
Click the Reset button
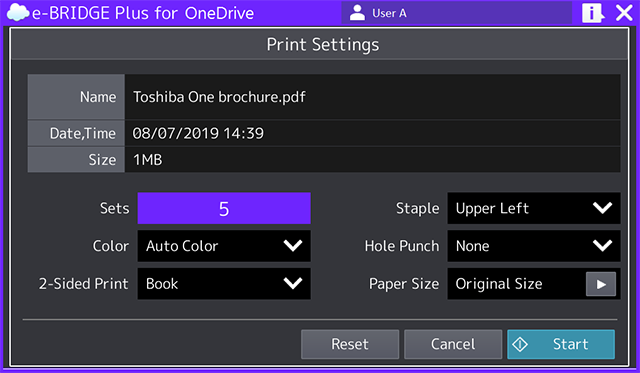[x=350, y=344]
